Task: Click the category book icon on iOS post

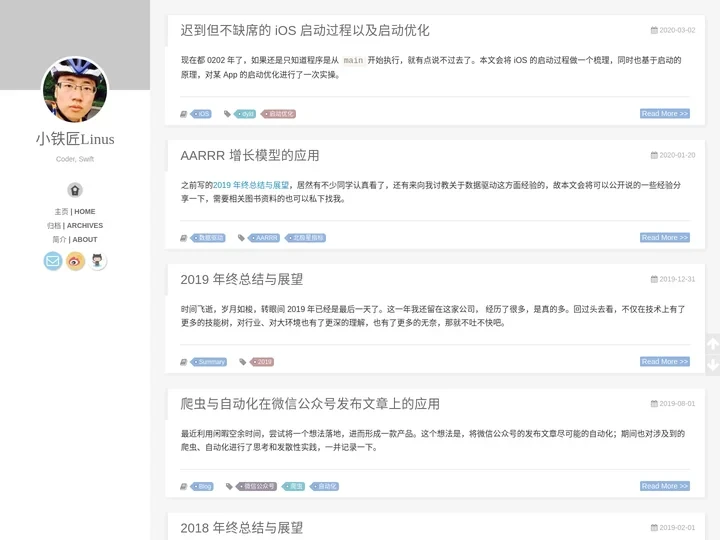Action: click(x=184, y=114)
